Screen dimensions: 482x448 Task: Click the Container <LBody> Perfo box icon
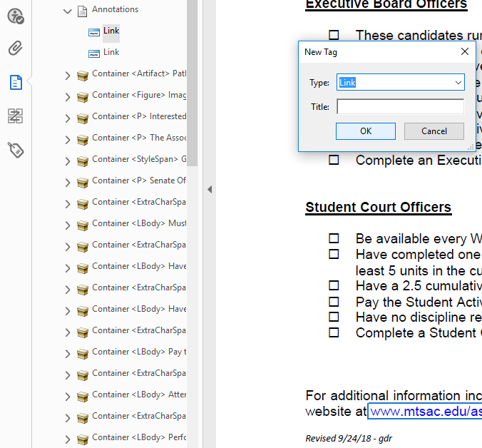pos(83,439)
